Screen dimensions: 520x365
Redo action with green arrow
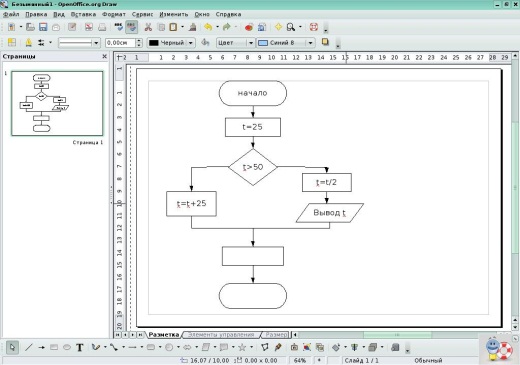227,27
